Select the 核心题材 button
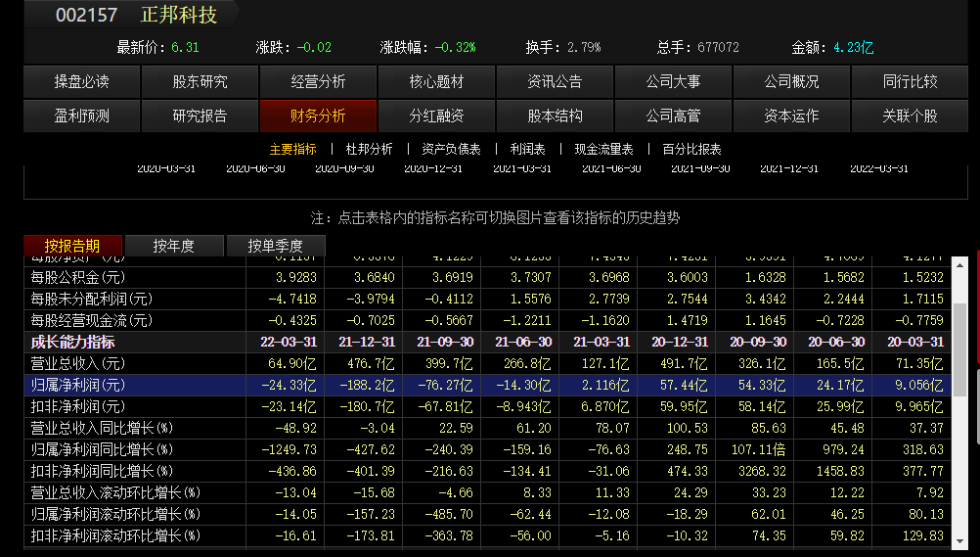Viewport: 980px width, 557px height. [436, 82]
